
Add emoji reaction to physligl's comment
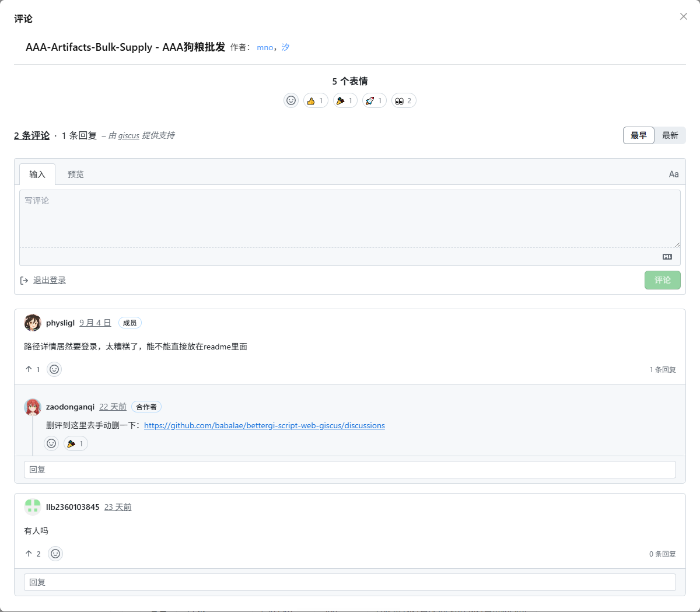tap(54, 369)
